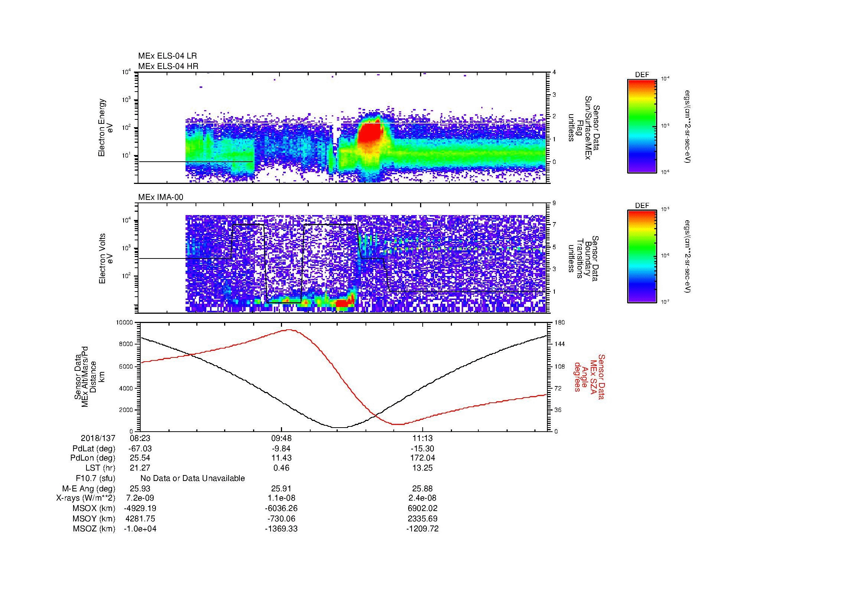Viewport: 868px width, 613px height.
Task: Click the MSOY value '-730.06'
Action: coord(281,518)
